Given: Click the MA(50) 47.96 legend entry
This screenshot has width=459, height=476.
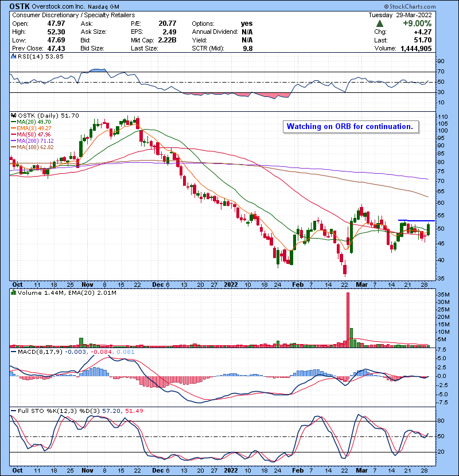Looking at the screenshot, I should [x=30, y=134].
